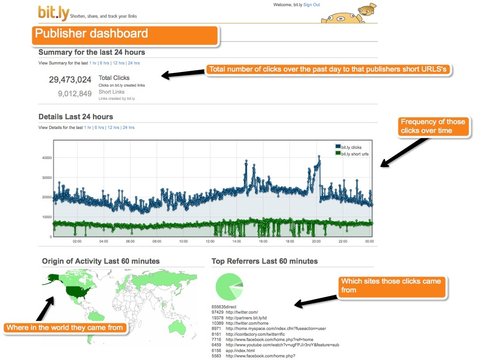Select Russia on the activity map
The width and height of the screenshot is (500, 364).
point(162,279)
